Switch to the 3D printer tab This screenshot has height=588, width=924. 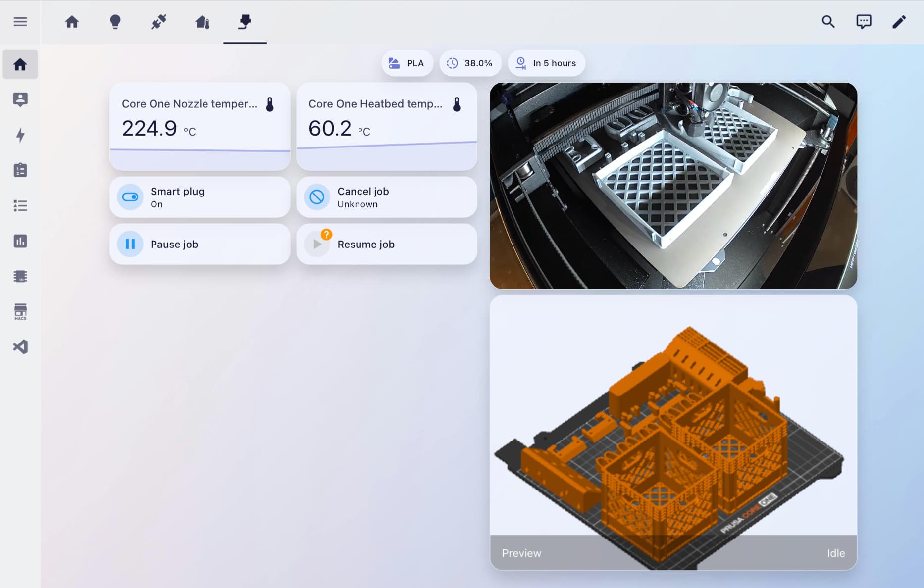245,22
